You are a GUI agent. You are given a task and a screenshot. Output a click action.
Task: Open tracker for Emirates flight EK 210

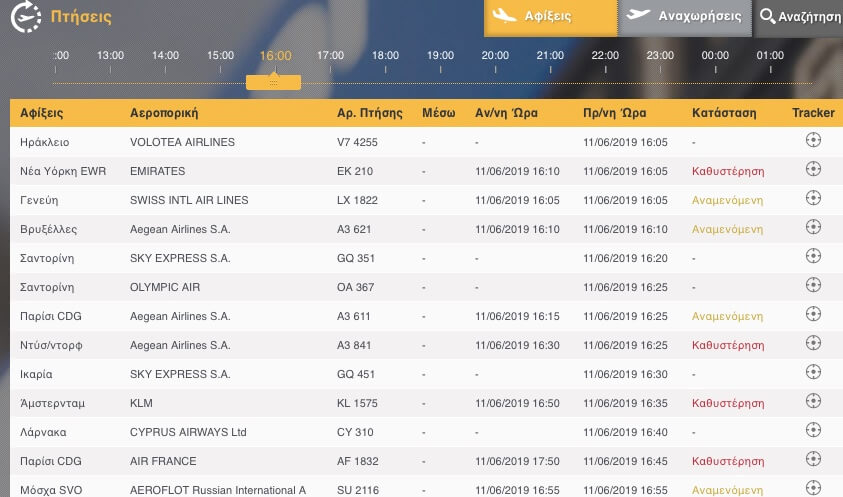click(813, 169)
